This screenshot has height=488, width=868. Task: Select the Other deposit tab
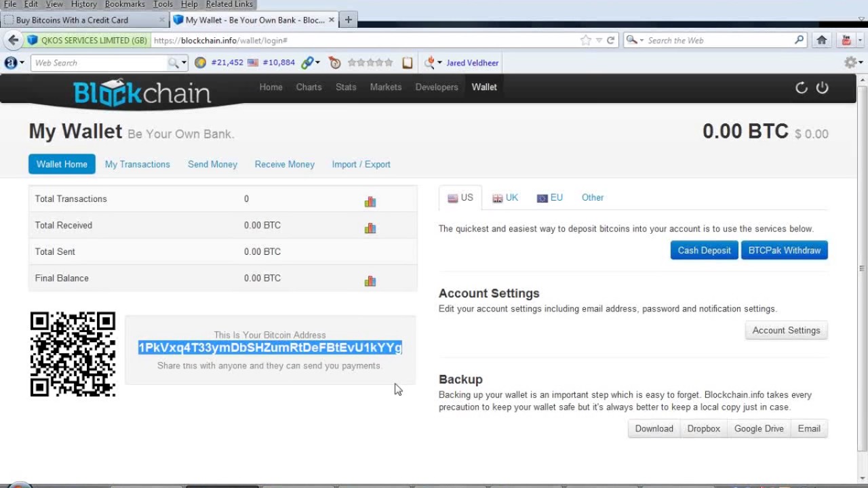(x=592, y=197)
